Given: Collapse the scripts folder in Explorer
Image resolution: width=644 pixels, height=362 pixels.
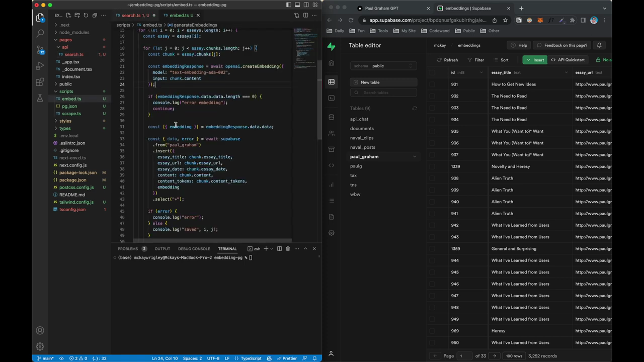Looking at the screenshot, I should [66, 92].
